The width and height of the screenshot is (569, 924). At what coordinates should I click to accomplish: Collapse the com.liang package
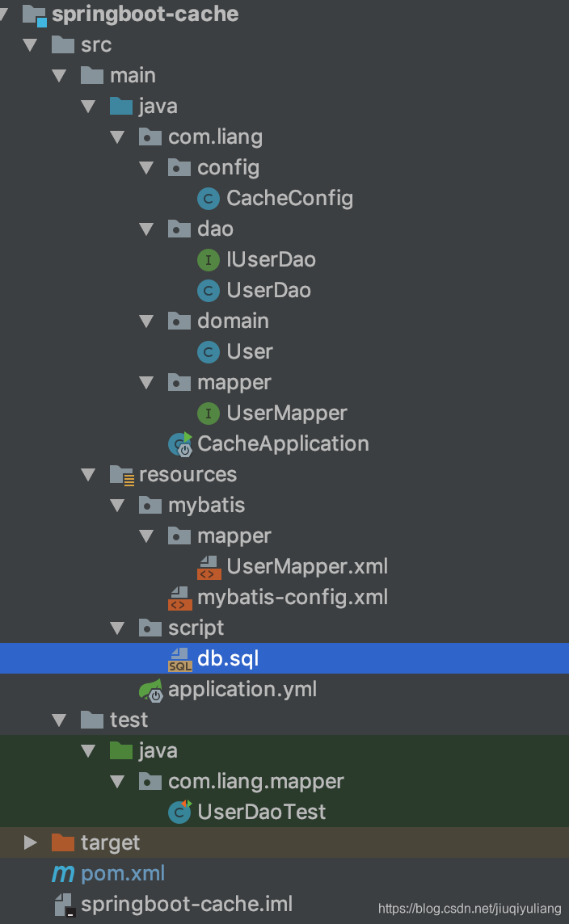[117, 137]
